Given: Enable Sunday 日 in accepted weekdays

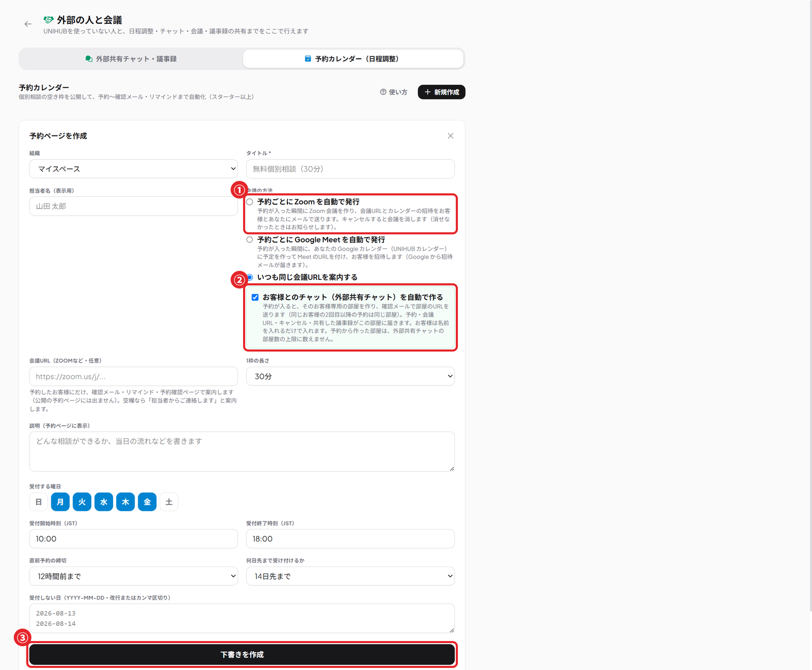Looking at the screenshot, I should click(39, 502).
